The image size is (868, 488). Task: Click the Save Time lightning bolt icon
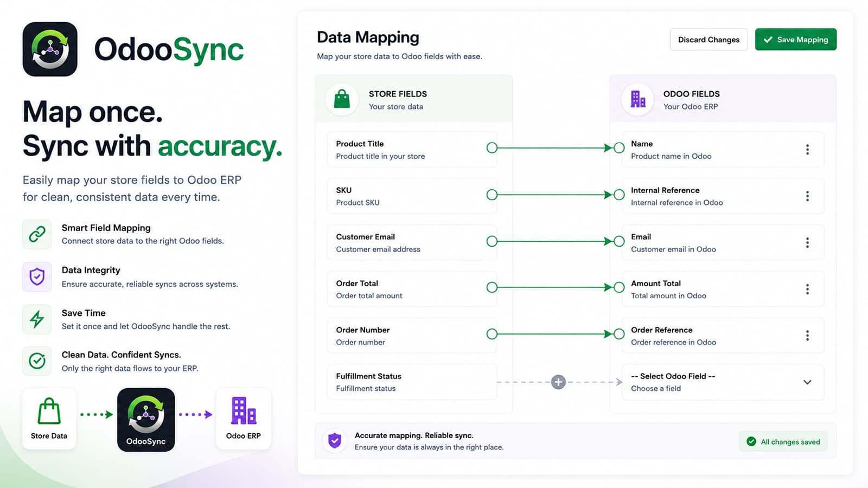point(37,319)
